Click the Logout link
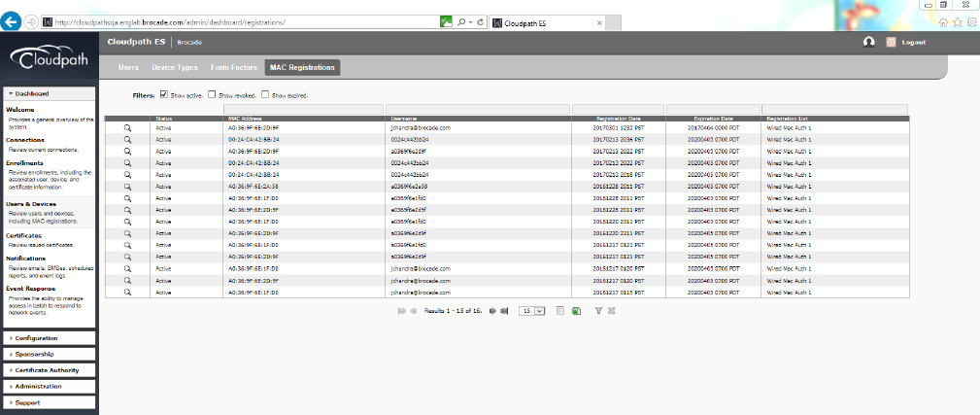The image size is (980, 415). 914,43
